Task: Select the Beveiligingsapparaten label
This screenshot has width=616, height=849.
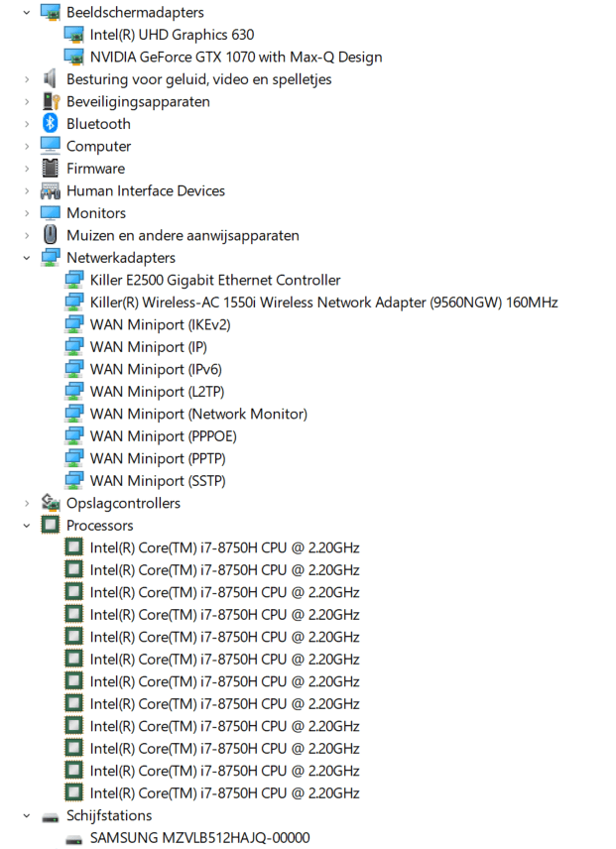Action: (138, 102)
